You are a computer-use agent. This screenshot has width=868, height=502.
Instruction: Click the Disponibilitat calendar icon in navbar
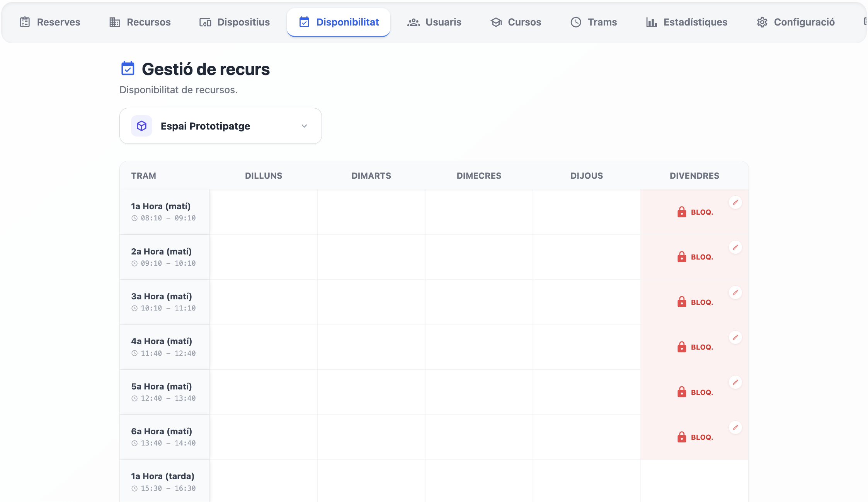(304, 22)
